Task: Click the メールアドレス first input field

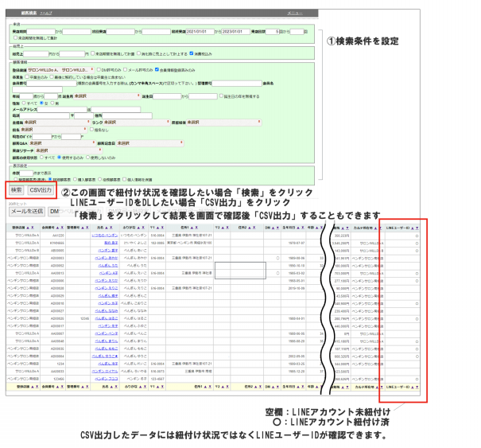Action: click(62, 109)
